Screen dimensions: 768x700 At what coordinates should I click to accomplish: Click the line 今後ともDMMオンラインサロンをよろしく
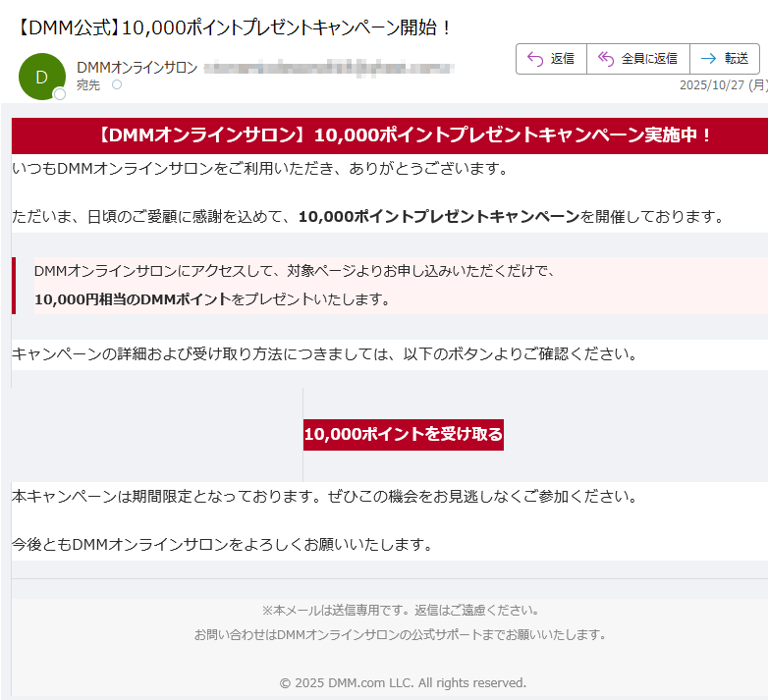[x=222, y=544]
